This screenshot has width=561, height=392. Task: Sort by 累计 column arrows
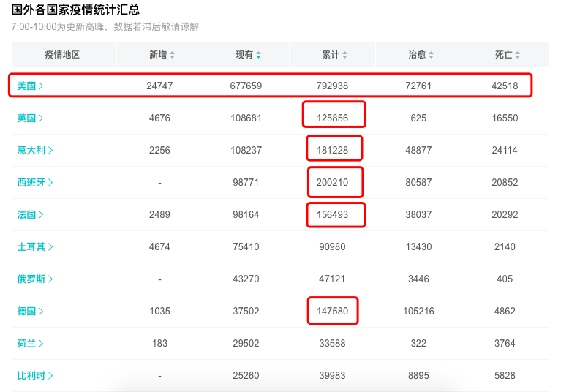pyautogui.click(x=345, y=55)
